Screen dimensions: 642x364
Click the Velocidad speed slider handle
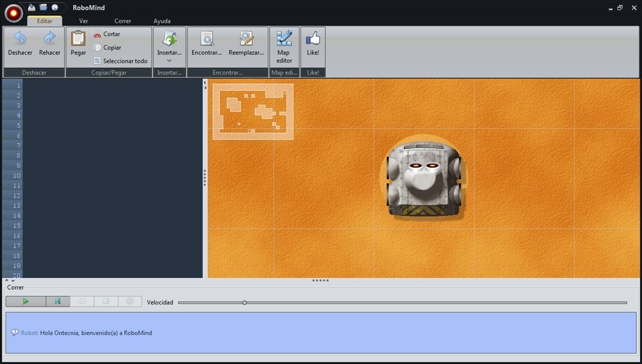[x=245, y=303]
